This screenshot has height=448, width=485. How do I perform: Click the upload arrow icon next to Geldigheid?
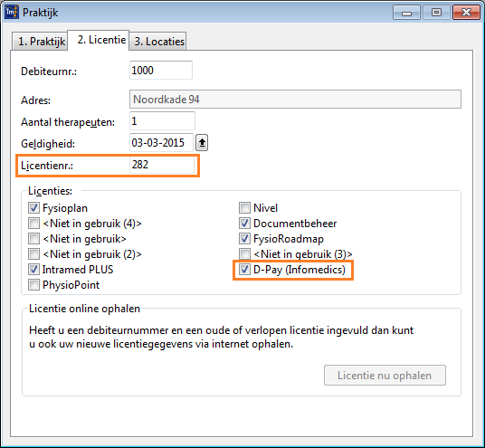(x=202, y=143)
